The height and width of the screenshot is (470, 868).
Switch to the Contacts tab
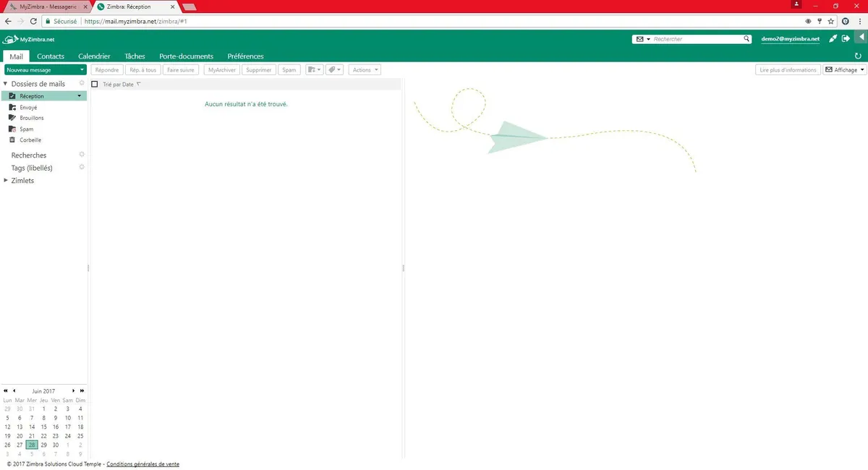[x=51, y=56]
